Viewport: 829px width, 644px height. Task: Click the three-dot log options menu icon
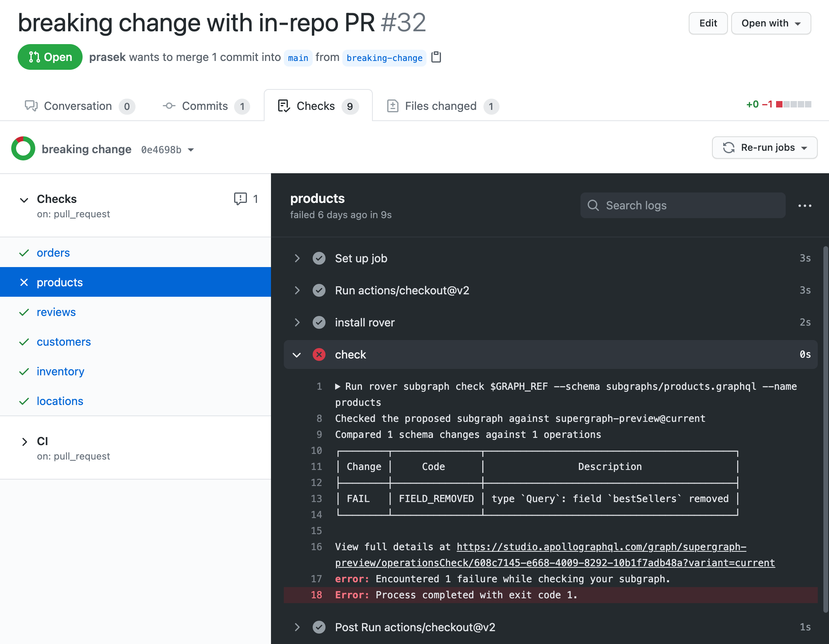pyautogui.click(x=805, y=206)
